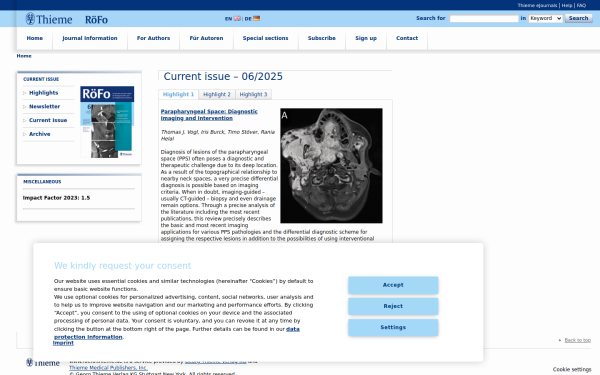The image size is (600, 375).
Task: View the MRI image labeled A
Action: [x=331, y=166]
